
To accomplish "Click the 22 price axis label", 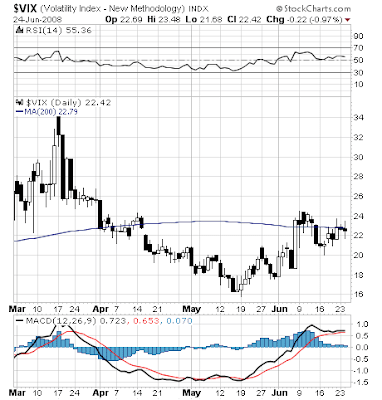I will [359, 236].
